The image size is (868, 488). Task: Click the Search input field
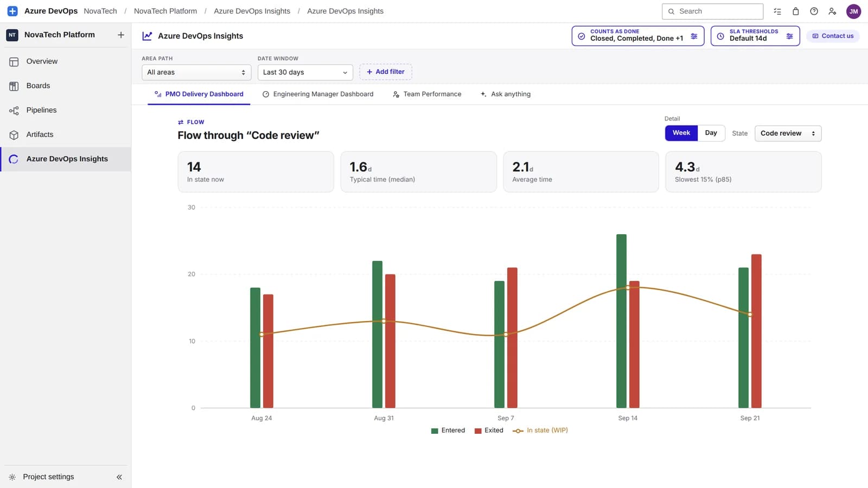[x=712, y=11]
